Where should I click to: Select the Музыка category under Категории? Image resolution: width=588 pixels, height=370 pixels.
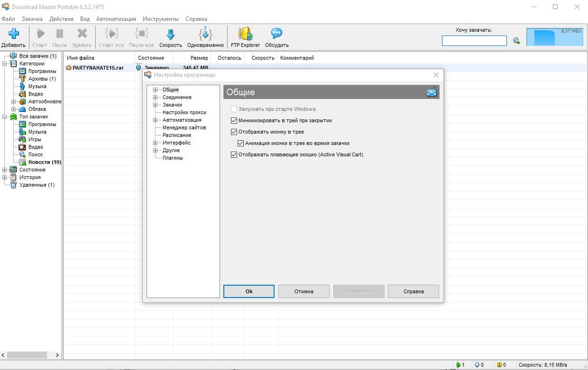click(x=37, y=86)
